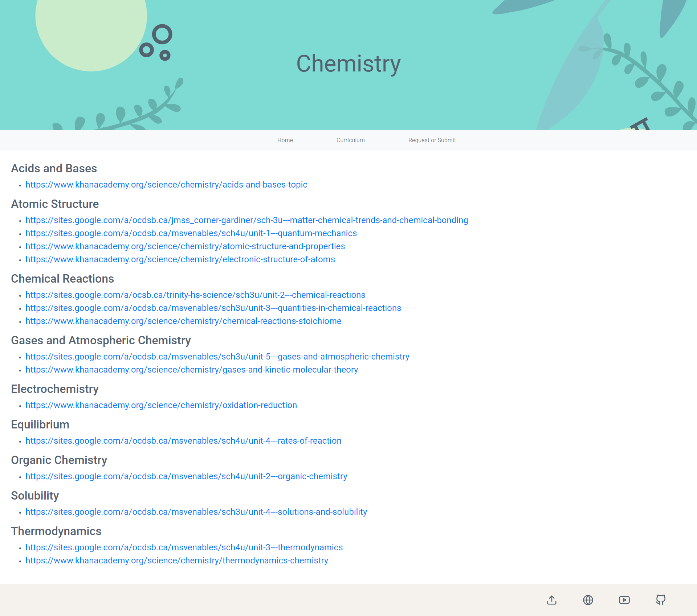The height and width of the screenshot is (616, 697).
Task: Go to the Home menu item
Action: [x=285, y=140]
